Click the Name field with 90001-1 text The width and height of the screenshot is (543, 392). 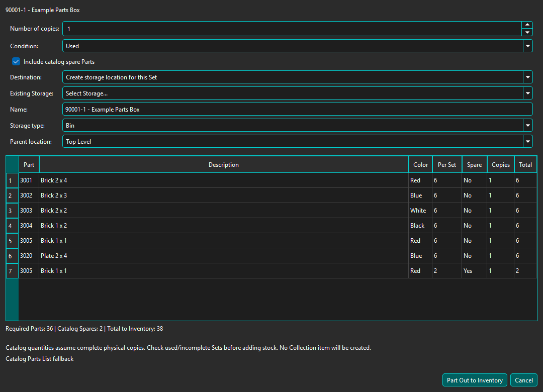point(297,110)
